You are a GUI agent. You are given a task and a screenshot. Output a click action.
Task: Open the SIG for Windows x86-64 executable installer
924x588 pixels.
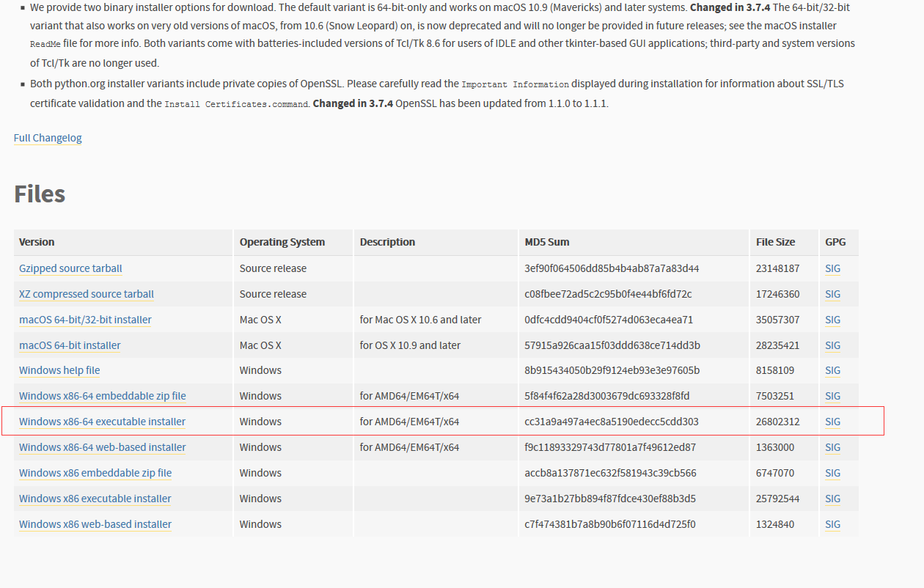(x=832, y=422)
